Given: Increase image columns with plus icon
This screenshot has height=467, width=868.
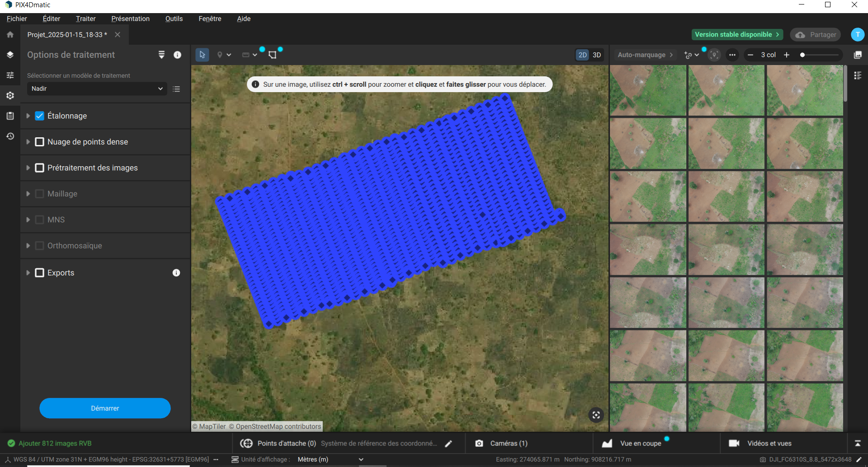Looking at the screenshot, I should click(x=787, y=55).
